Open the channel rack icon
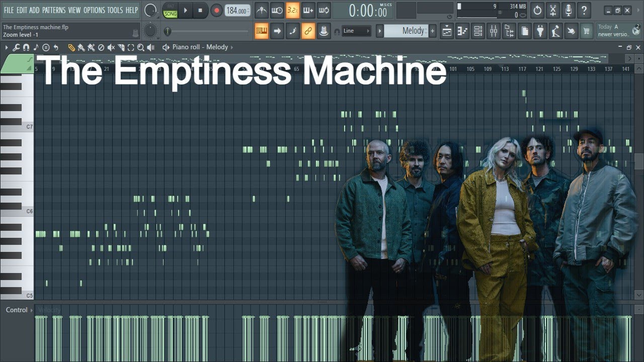 click(478, 31)
